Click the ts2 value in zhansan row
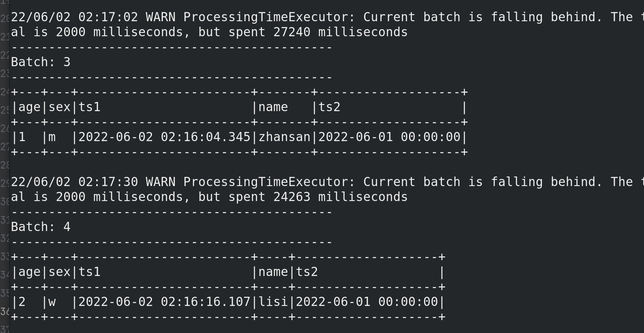Image resolution: width=644 pixels, height=333 pixels. pyautogui.click(x=389, y=137)
